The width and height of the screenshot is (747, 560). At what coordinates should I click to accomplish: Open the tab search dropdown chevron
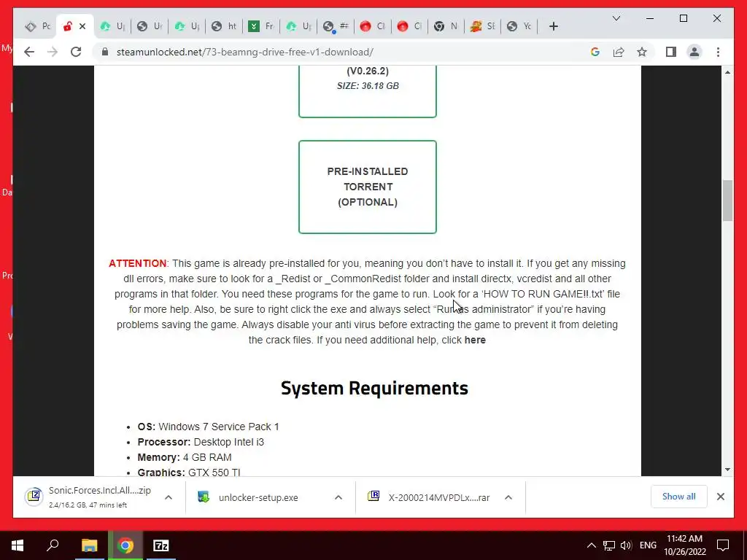[616, 18]
